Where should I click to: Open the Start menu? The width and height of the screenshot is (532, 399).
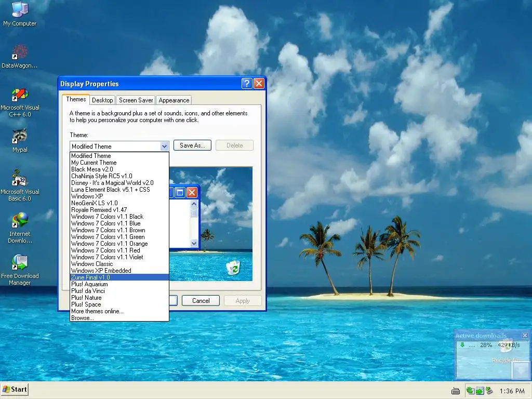[15, 390]
